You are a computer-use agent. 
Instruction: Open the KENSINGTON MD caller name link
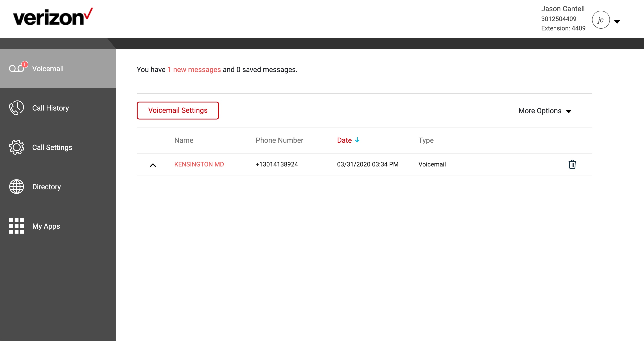click(x=199, y=164)
